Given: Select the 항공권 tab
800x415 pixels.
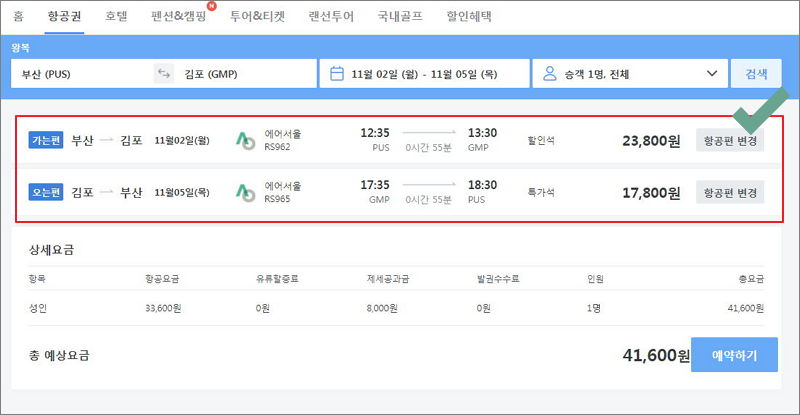Looking at the screenshot, I should (x=64, y=16).
